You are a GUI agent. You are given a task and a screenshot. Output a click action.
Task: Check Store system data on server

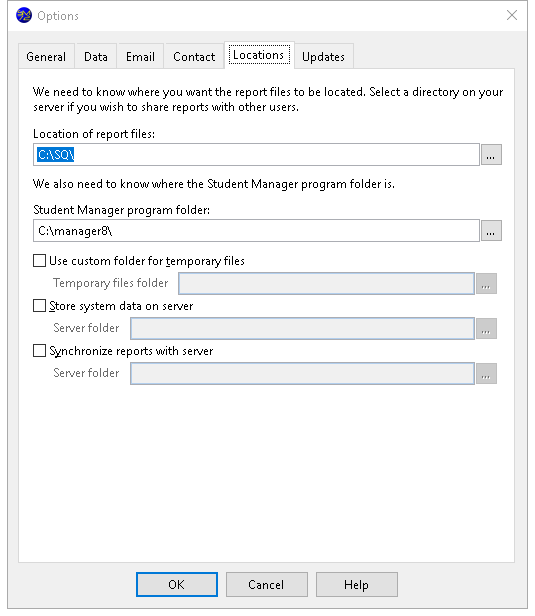(x=39, y=306)
